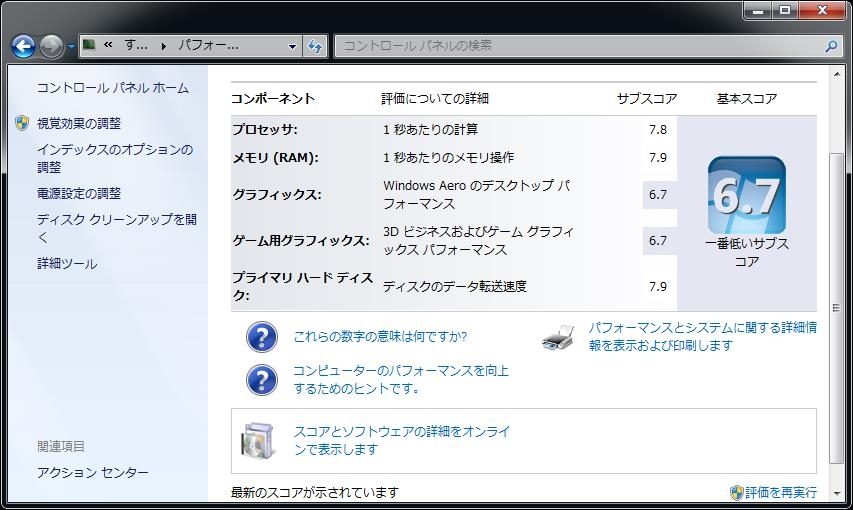
Task: Open ディスク クリーンアップを開く link
Action: 116,228
